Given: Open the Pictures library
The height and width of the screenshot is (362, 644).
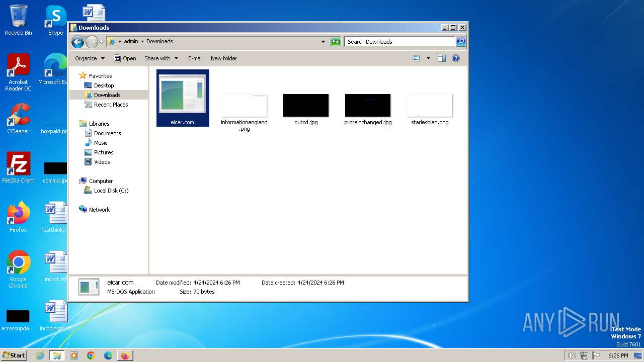Looking at the screenshot, I should click(x=104, y=152).
